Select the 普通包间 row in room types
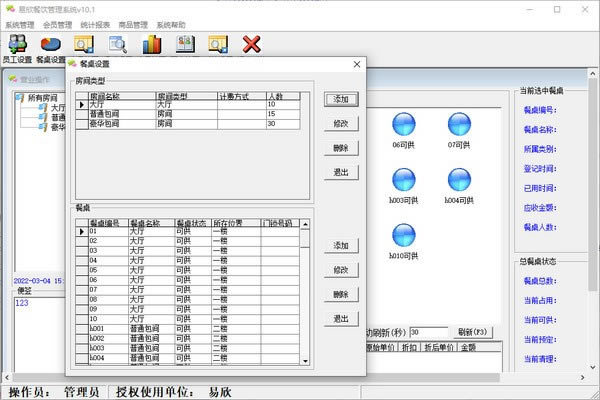600x400 pixels. pyautogui.click(x=108, y=113)
